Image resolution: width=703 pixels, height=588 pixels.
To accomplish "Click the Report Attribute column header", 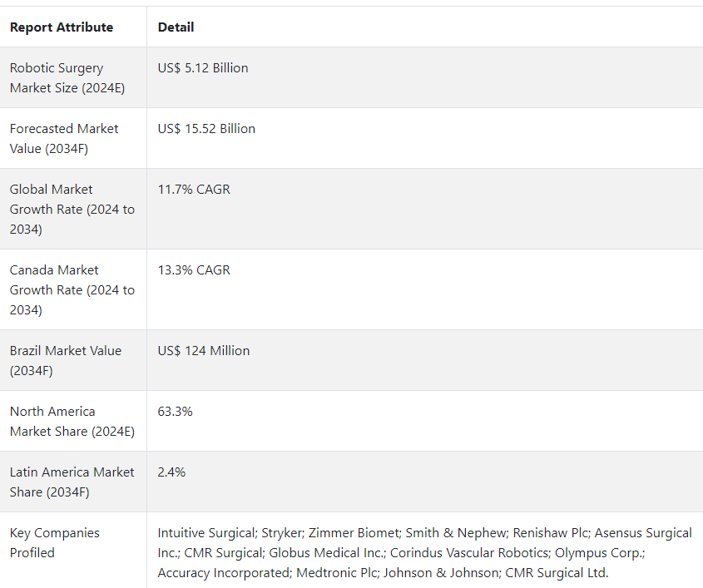I will 62,27.
